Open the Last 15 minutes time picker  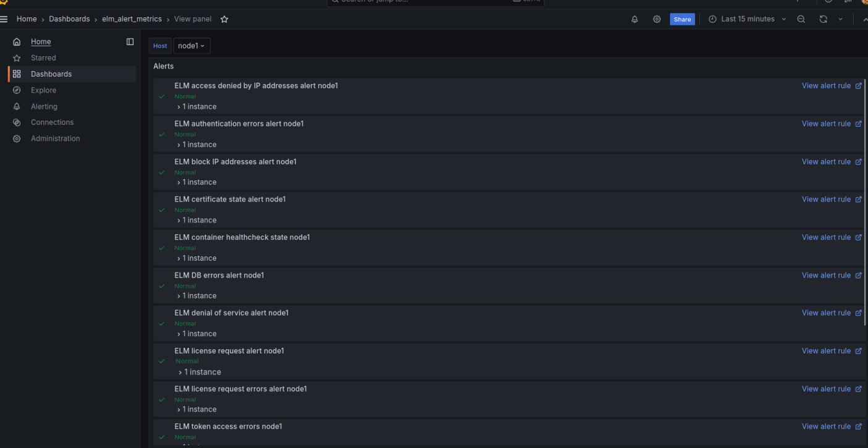pos(747,19)
